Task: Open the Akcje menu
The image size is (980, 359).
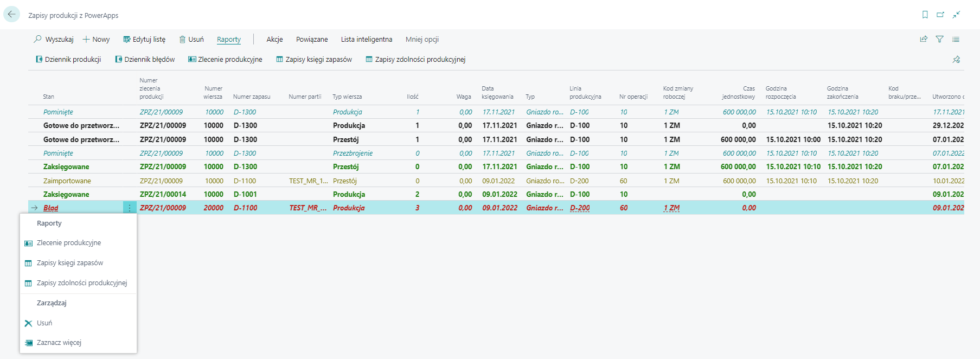Action: pyautogui.click(x=274, y=40)
